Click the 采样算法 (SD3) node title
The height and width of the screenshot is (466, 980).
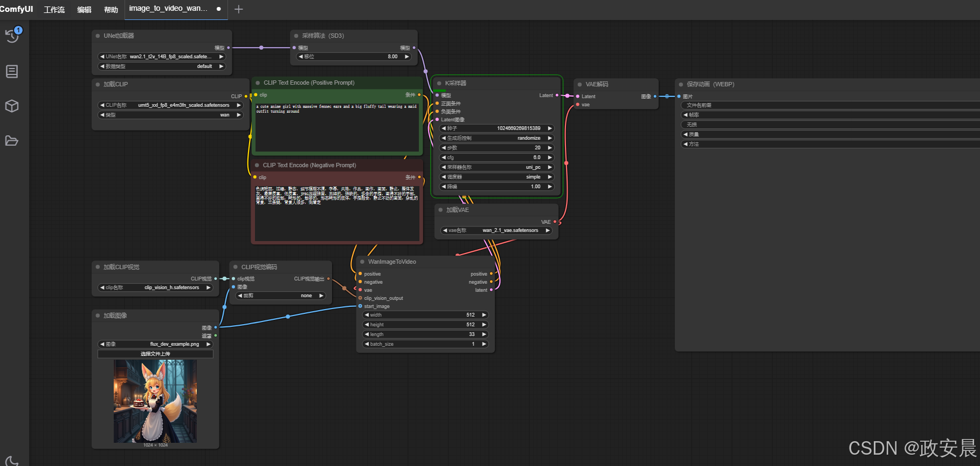(323, 36)
